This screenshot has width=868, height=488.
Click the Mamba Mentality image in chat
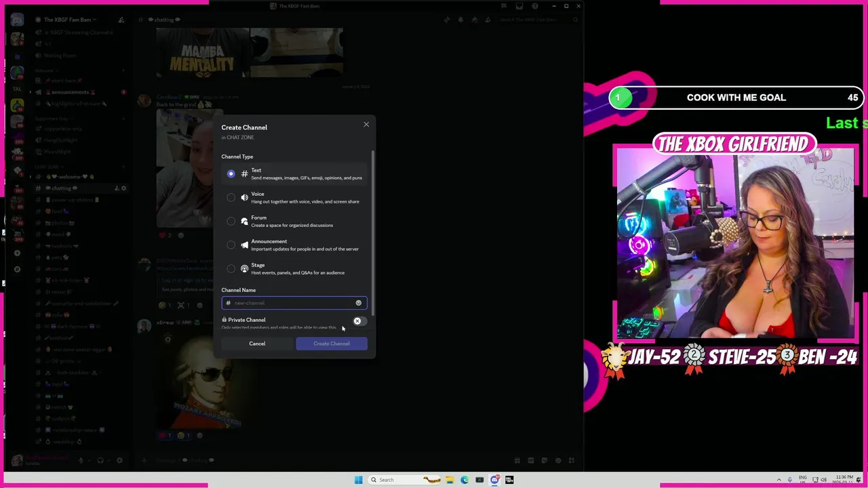coord(201,53)
